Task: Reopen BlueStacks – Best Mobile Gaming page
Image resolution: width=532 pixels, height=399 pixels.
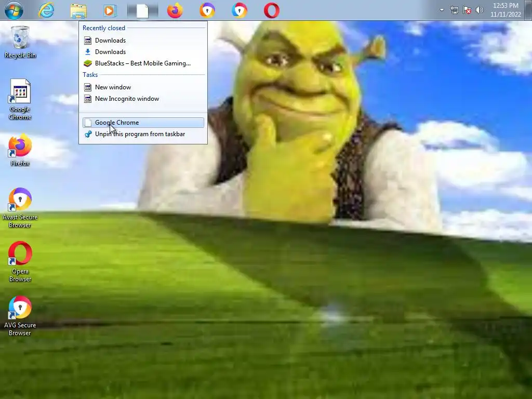Action: coord(143,63)
